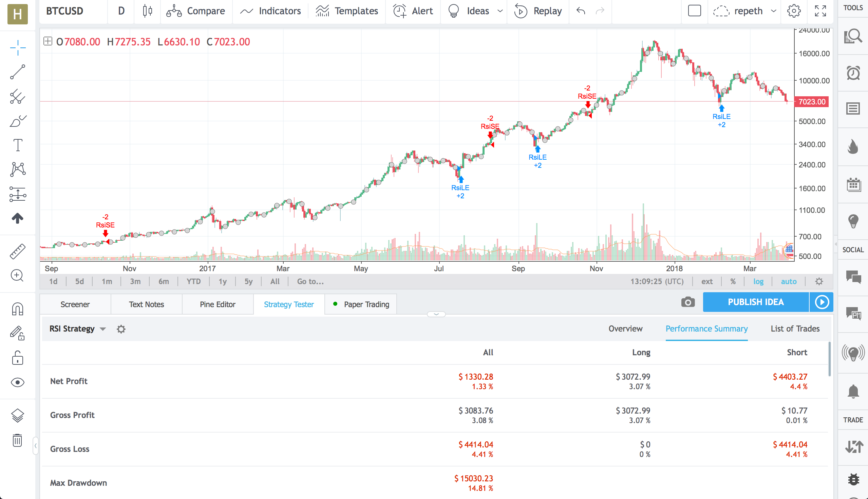
Task: Expand the Ideas dropdown arrow
Action: pyautogui.click(x=500, y=11)
